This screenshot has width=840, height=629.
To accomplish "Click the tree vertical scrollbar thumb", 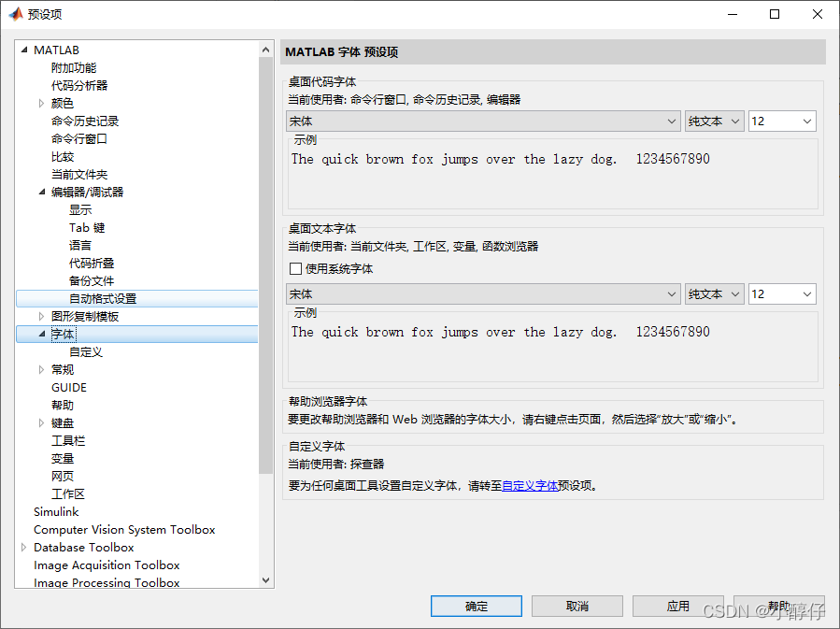I will pyautogui.click(x=265, y=265).
